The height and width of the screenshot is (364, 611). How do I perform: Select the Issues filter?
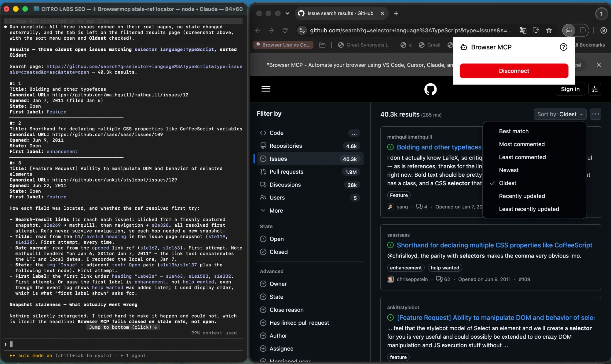pos(309,159)
